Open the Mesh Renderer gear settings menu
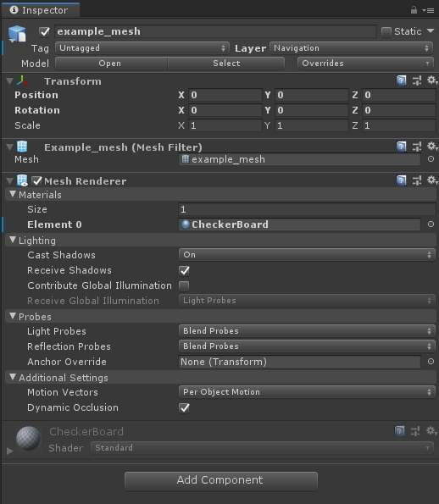 (432, 180)
